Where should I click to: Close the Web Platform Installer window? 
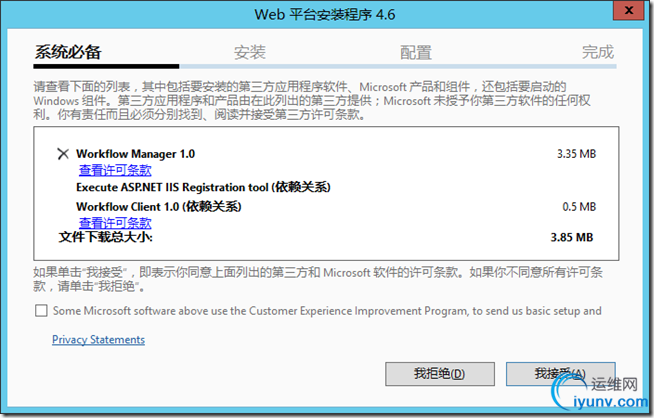[x=629, y=10]
